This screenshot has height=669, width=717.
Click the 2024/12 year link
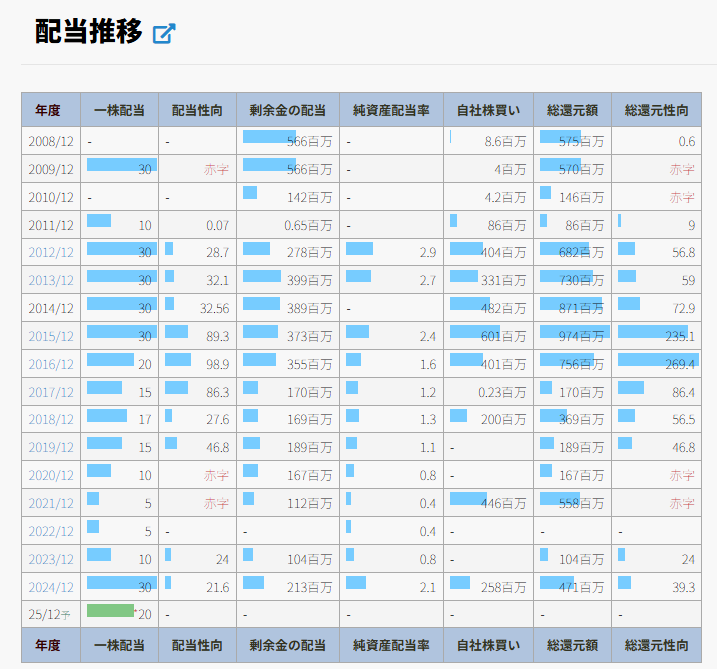point(51,587)
